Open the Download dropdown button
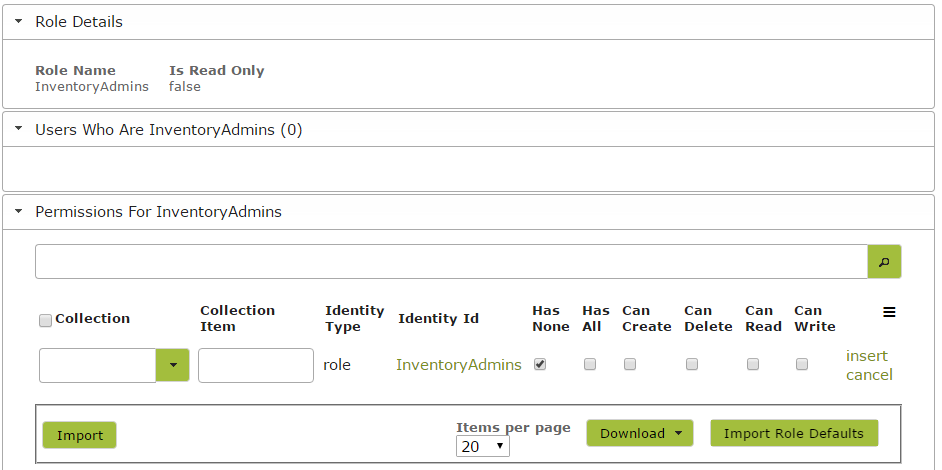942x470 pixels. tap(640, 433)
